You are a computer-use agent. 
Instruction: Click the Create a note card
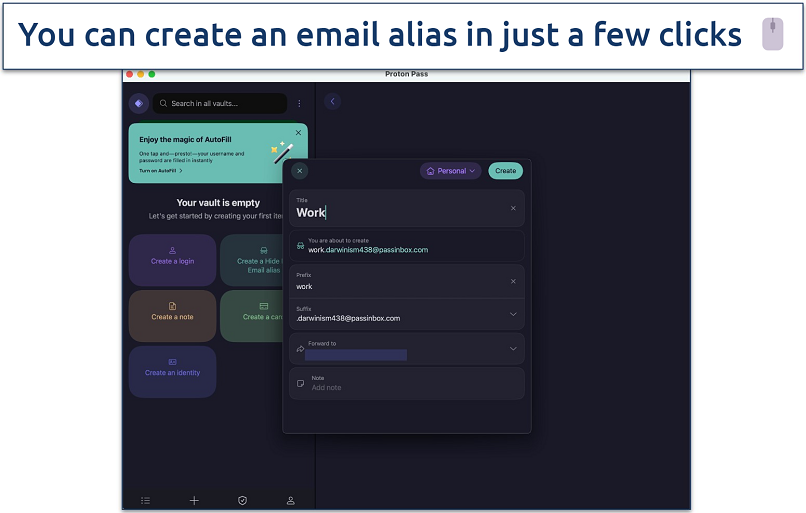click(172, 316)
